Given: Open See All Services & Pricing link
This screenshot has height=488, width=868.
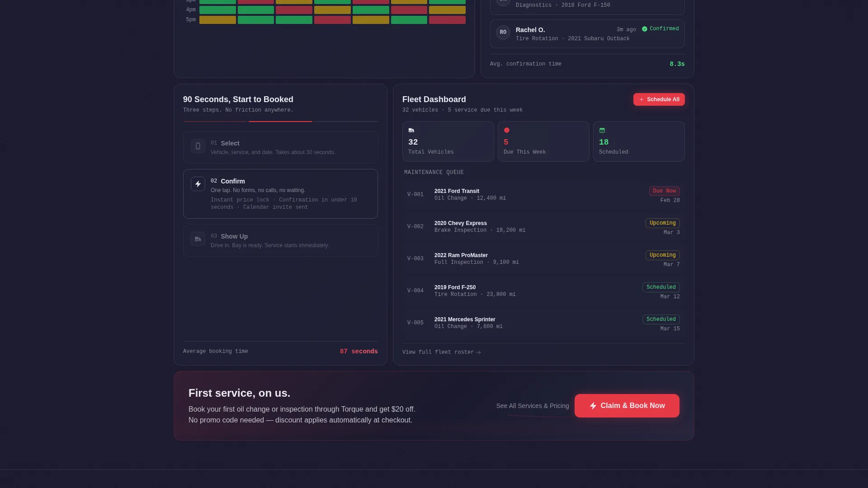Looking at the screenshot, I should (x=533, y=406).
